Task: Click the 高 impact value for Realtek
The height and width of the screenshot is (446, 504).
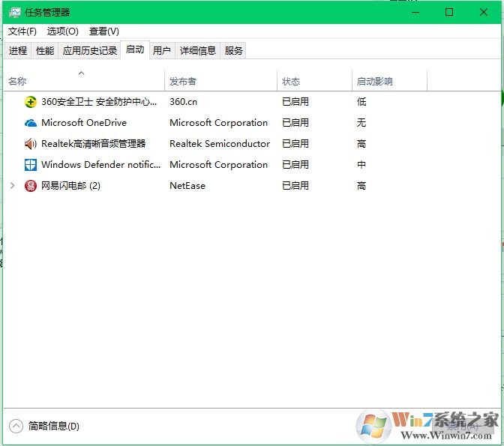Action: pyautogui.click(x=361, y=144)
